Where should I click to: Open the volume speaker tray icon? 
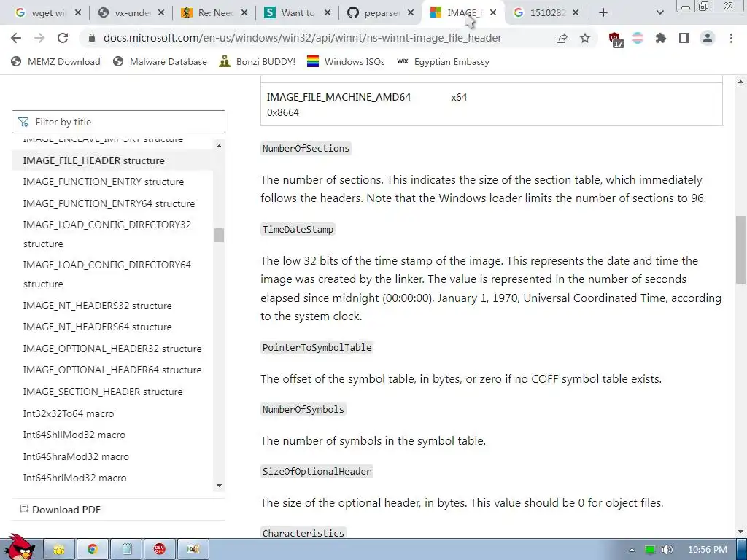[667, 550]
